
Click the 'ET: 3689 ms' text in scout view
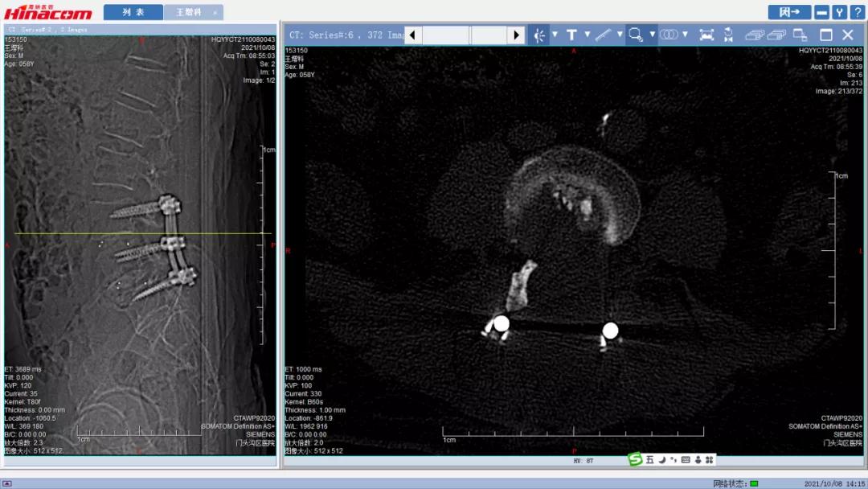[23, 369]
